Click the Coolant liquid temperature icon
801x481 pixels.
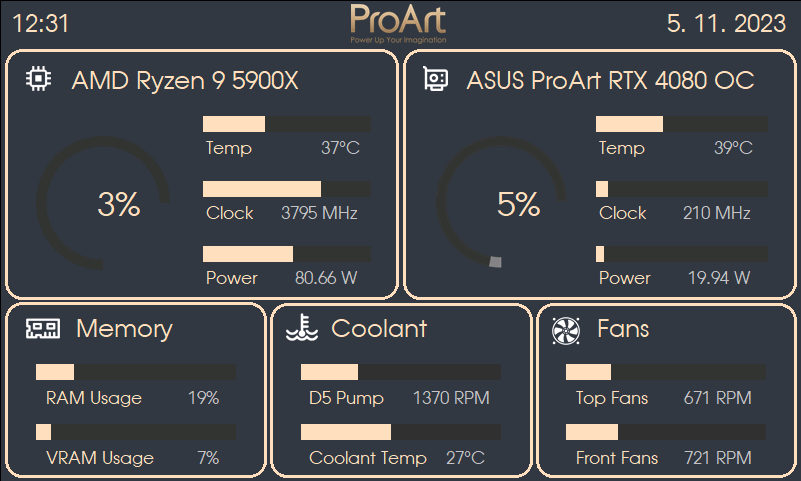click(301, 328)
